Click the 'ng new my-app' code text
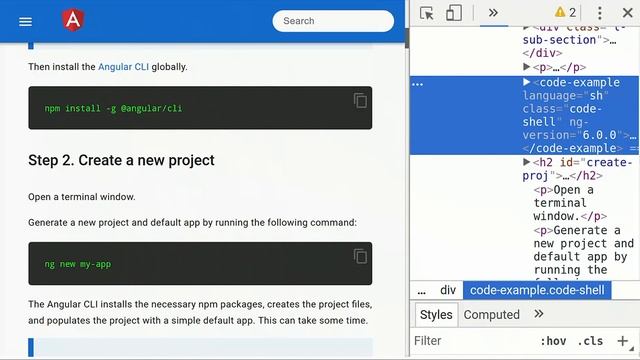Screen dimensions: 640x360 pos(78,264)
